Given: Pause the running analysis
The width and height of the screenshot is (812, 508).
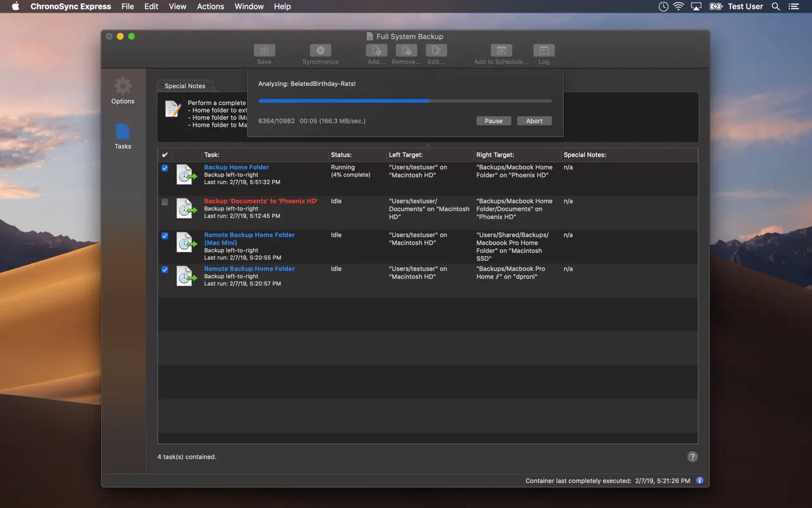Looking at the screenshot, I should [x=494, y=121].
